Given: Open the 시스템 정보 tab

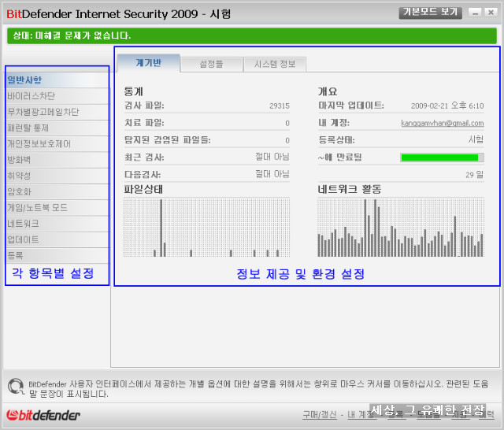Looking at the screenshot, I should click(275, 65).
